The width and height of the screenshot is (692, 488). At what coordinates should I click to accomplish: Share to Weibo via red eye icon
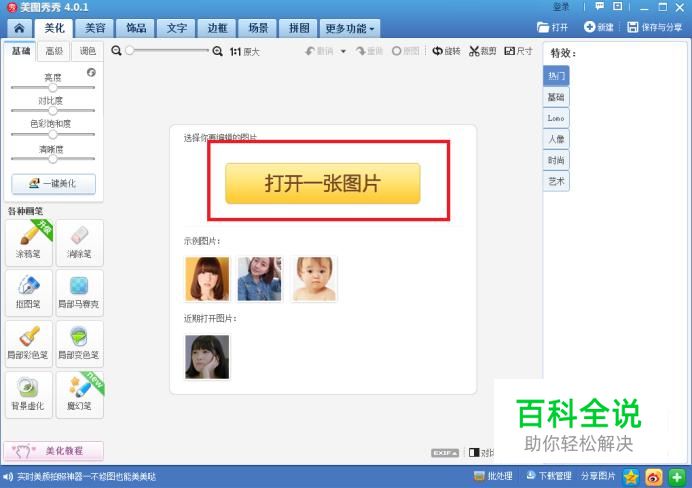(x=654, y=477)
